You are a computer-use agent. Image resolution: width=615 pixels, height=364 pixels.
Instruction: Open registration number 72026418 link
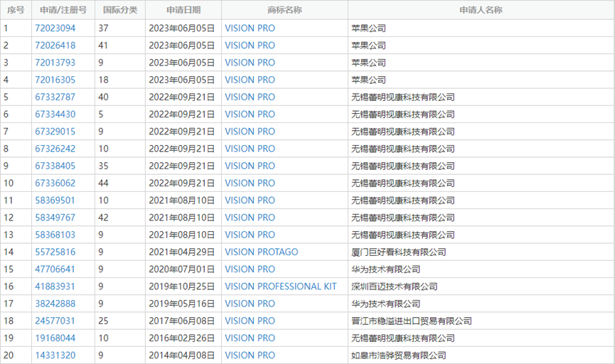[55, 45]
